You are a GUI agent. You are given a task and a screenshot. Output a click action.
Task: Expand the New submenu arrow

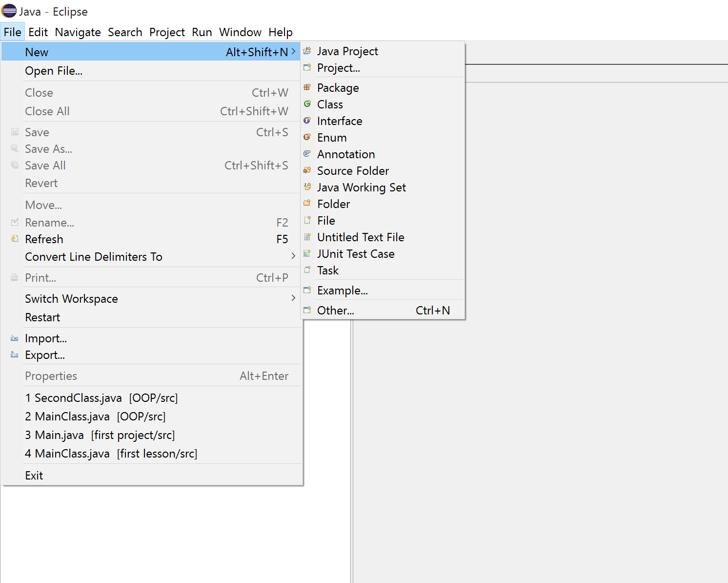point(293,51)
